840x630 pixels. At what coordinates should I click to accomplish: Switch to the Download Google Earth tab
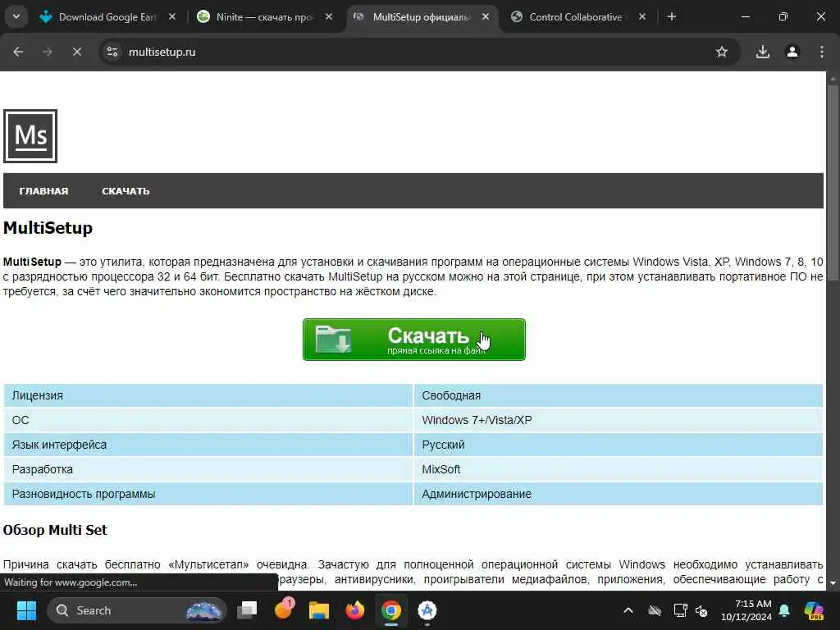[x=107, y=17]
